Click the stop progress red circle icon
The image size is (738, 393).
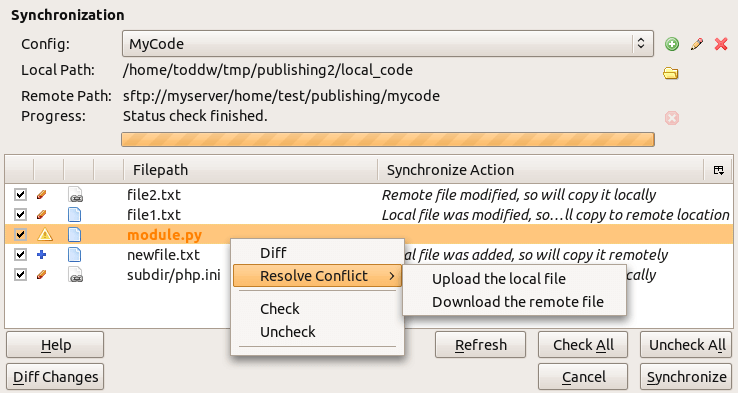[672, 118]
